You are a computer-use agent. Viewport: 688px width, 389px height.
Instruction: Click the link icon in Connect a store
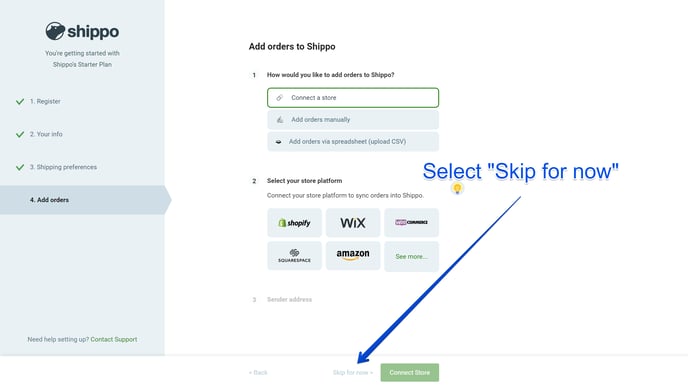pos(280,98)
